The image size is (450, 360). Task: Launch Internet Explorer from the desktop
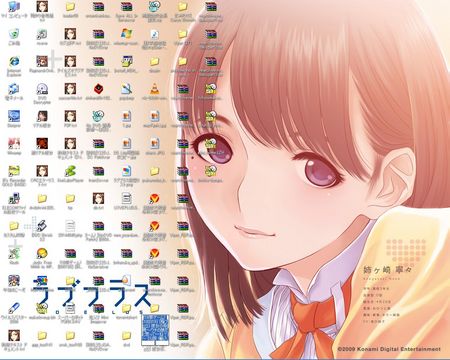(x=14, y=61)
